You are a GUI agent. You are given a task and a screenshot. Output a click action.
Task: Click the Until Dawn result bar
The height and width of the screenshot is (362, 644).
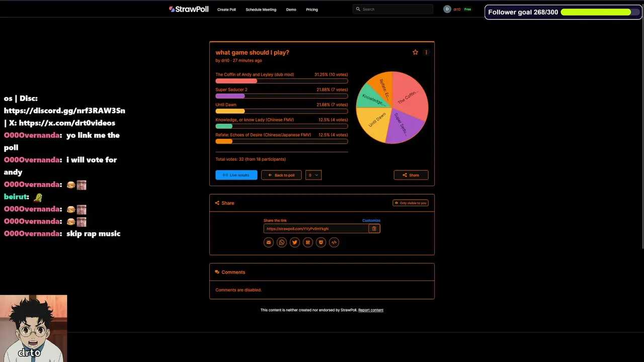tap(281, 111)
